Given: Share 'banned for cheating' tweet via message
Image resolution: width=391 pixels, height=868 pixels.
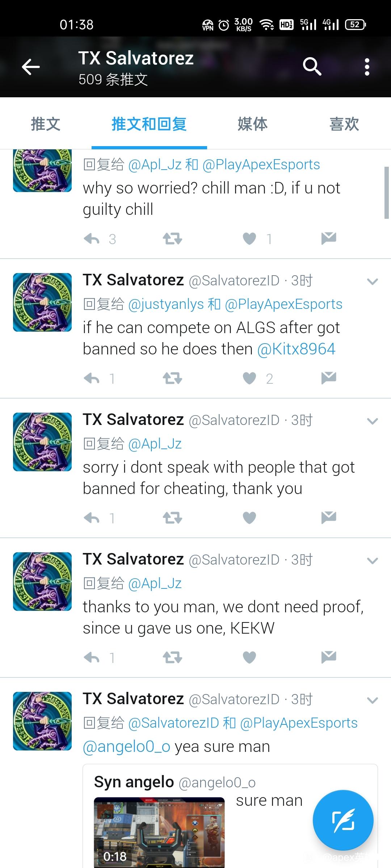Looking at the screenshot, I should (329, 518).
